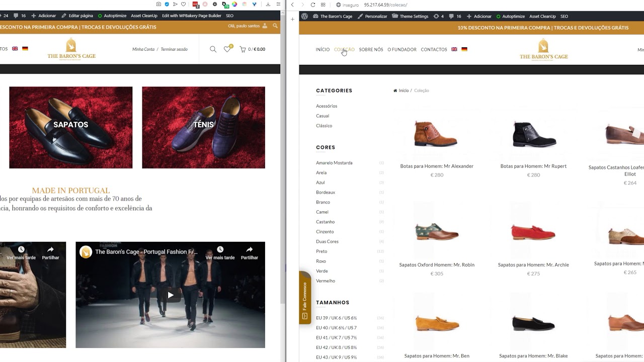Open the Sapatos category banner

(x=71, y=127)
